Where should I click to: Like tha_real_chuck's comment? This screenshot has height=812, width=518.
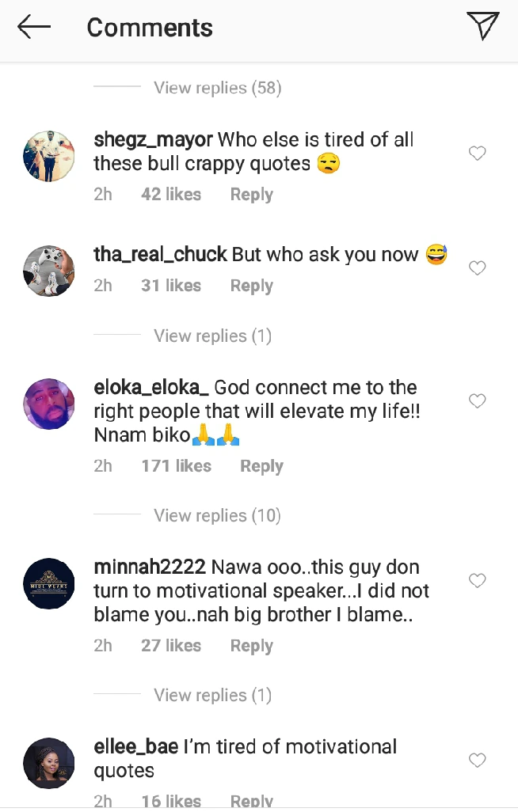click(x=477, y=268)
